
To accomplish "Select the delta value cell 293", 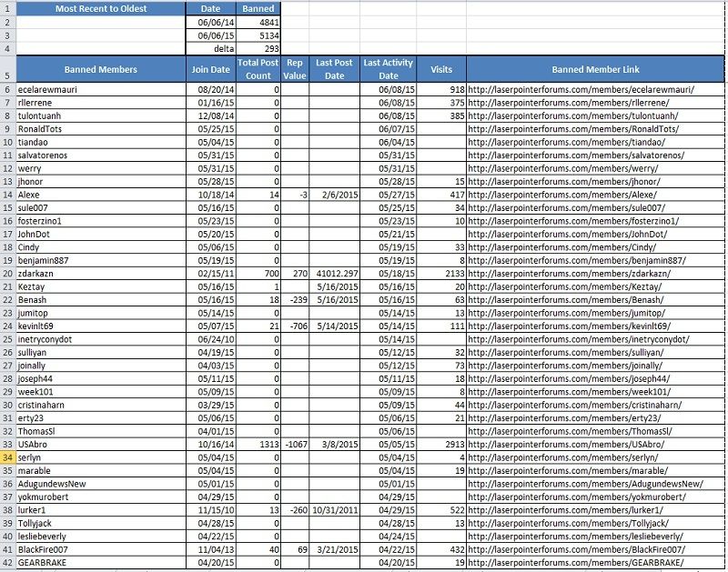I will 258,49.
